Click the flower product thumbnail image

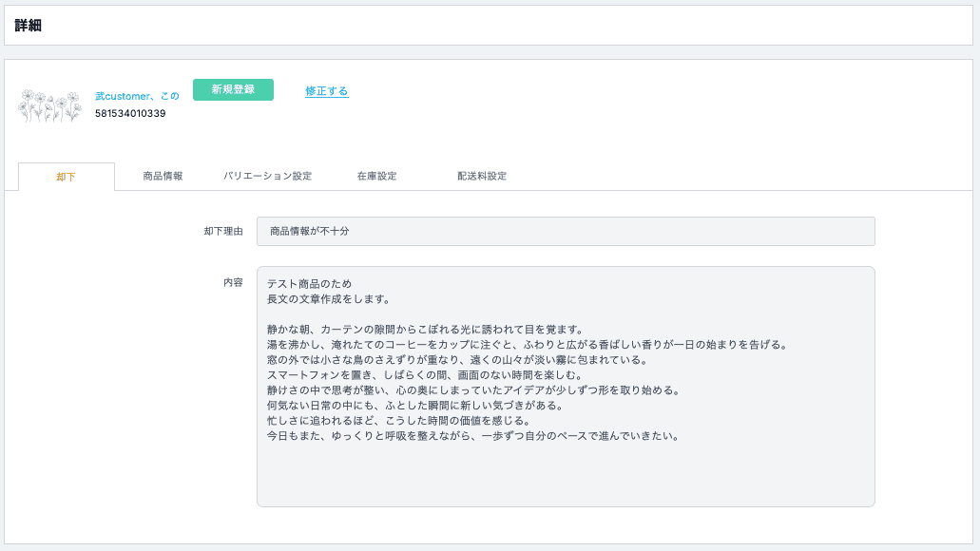point(49,105)
